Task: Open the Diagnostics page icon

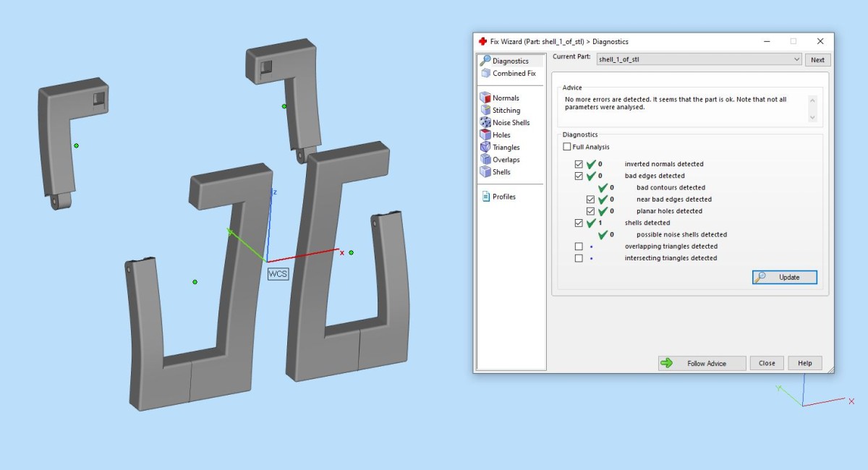Action: pos(485,61)
